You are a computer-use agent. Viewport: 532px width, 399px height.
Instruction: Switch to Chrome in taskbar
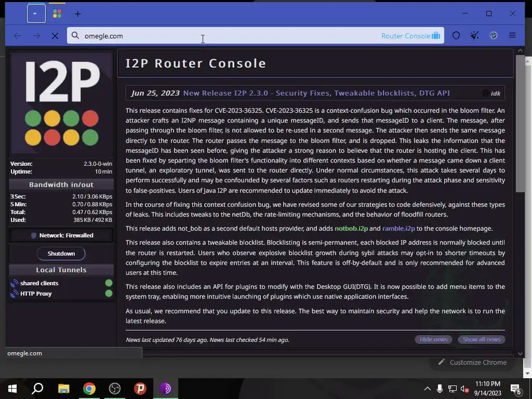89,389
